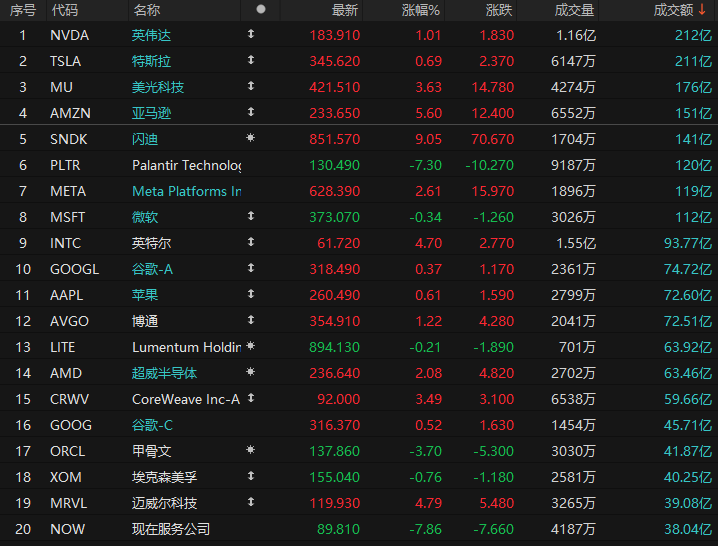This screenshot has height=546, width=718.
Task: Open stock name 微软
Action: 145,217
